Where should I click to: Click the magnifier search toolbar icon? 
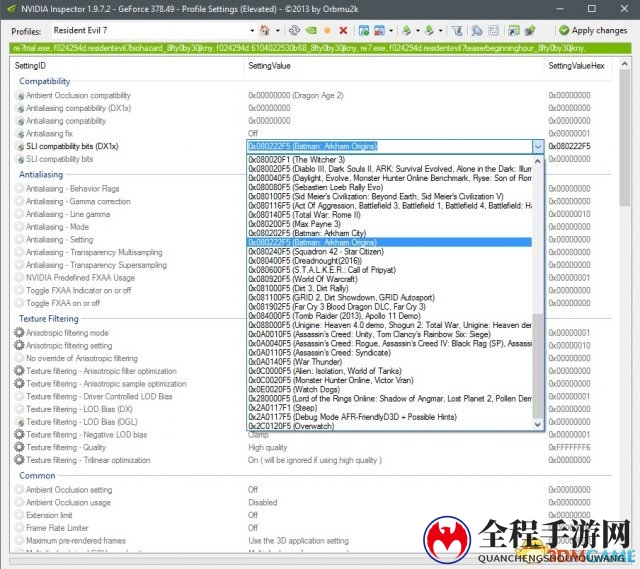coord(476,30)
